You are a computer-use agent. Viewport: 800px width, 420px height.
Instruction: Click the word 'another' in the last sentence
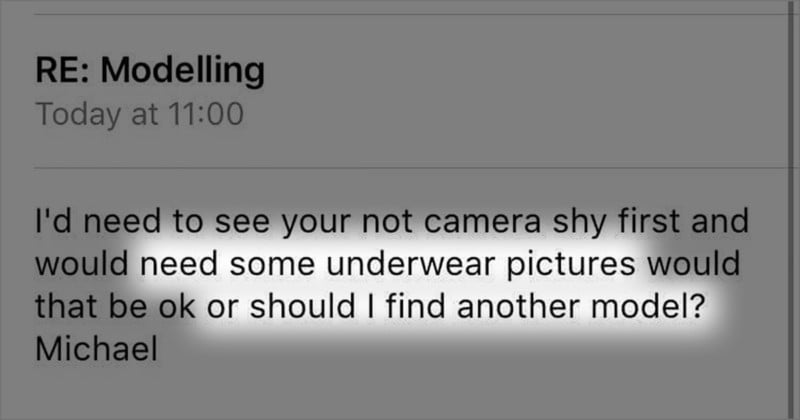pos(517,306)
